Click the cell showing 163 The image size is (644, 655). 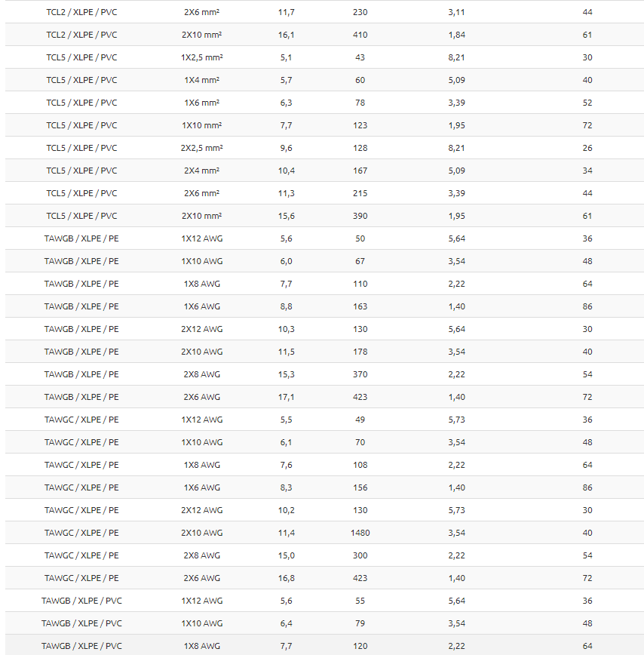pos(360,306)
